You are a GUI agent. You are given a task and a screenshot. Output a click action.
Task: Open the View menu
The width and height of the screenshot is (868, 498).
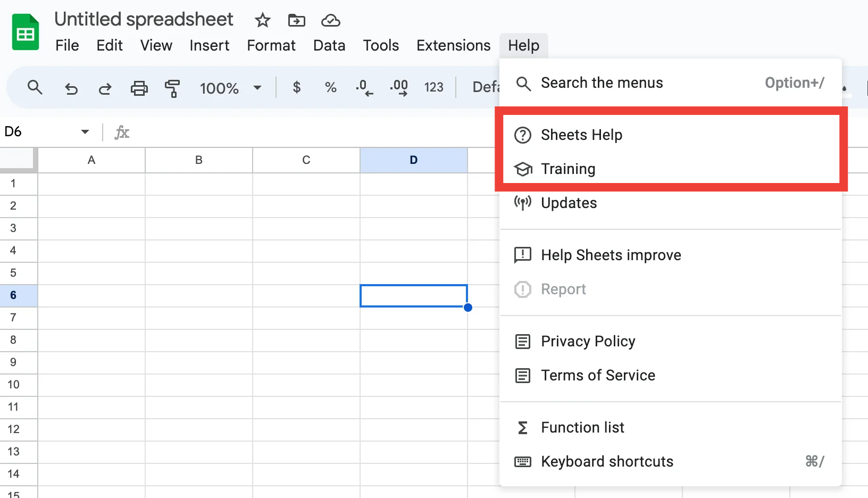tap(156, 46)
